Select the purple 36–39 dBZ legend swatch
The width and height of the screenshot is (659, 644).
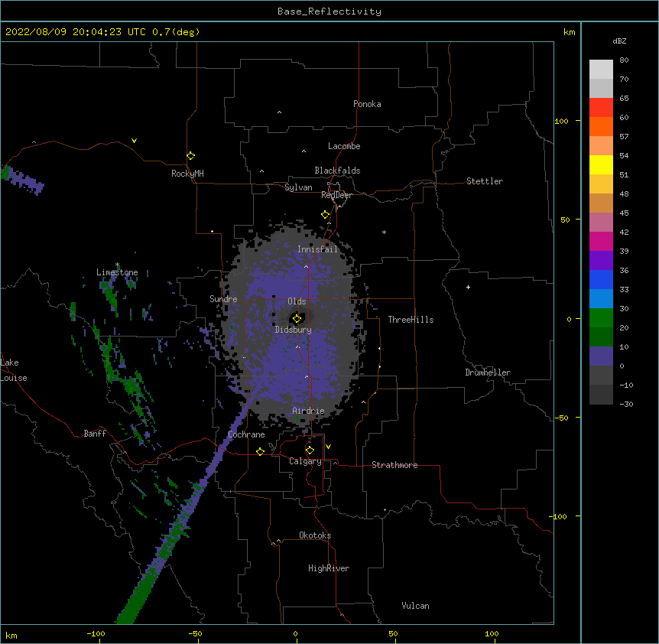tap(601, 261)
